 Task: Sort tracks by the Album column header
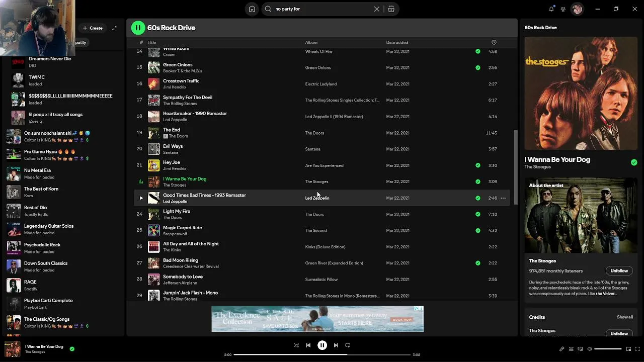tap(311, 43)
